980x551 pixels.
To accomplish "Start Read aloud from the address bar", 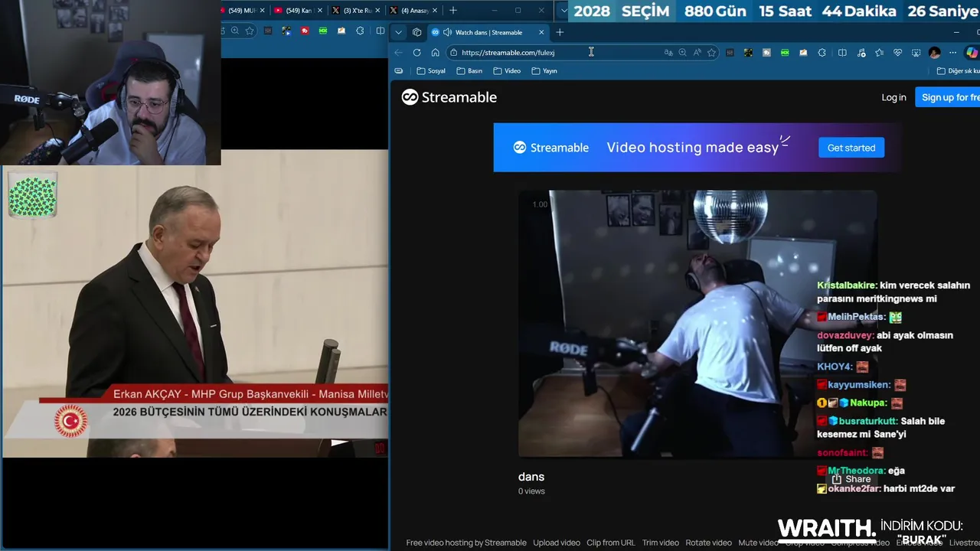I will tap(697, 53).
